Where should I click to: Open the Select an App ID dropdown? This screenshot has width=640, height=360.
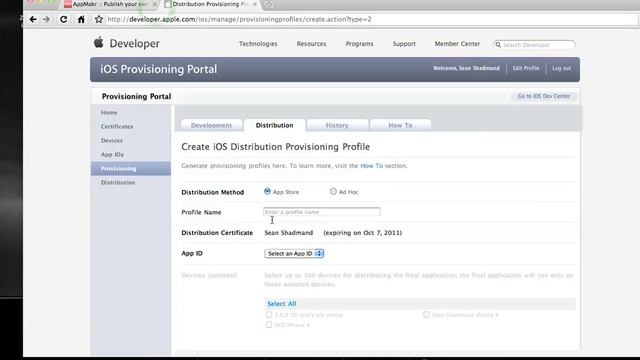[294, 253]
